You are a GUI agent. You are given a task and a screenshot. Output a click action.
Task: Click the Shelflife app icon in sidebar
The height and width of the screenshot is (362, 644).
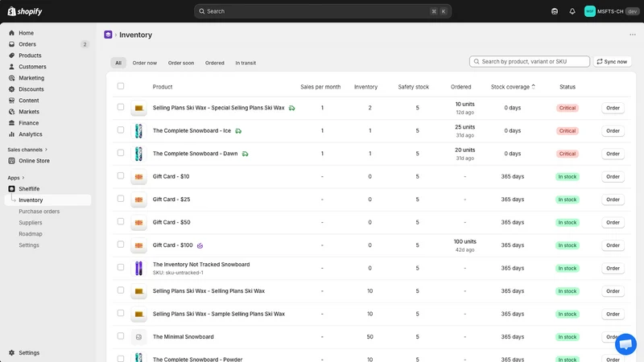tap(11, 189)
